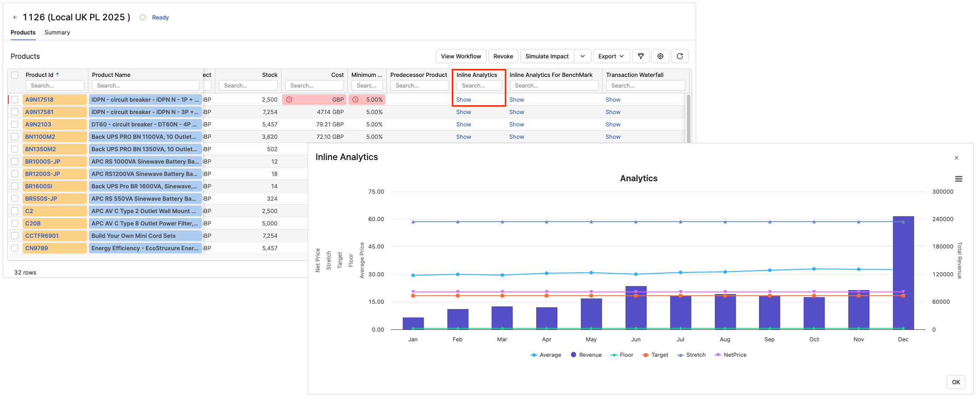Go back using the arrow beside 1126
The width and height of the screenshot is (980, 401).
tap(15, 17)
